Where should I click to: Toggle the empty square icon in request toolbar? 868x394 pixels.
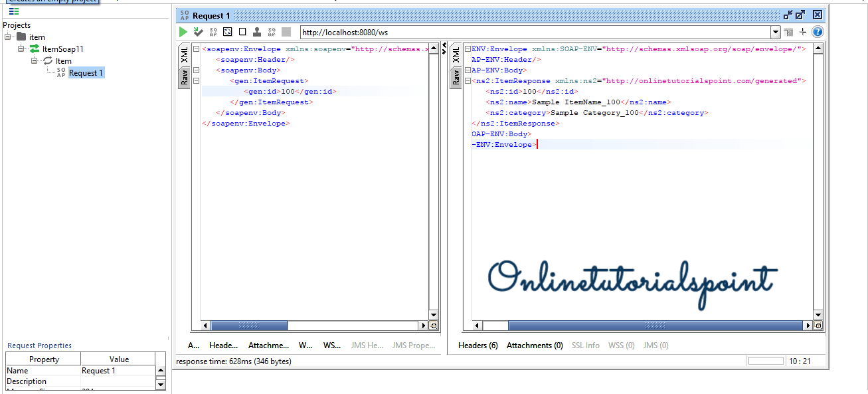pyautogui.click(x=242, y=32)
